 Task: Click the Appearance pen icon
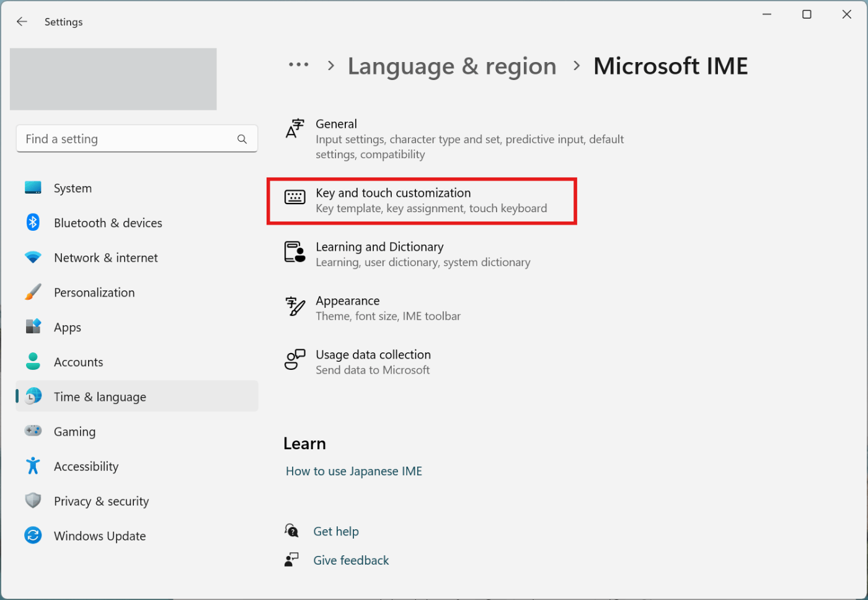click(x=294, y=306)
